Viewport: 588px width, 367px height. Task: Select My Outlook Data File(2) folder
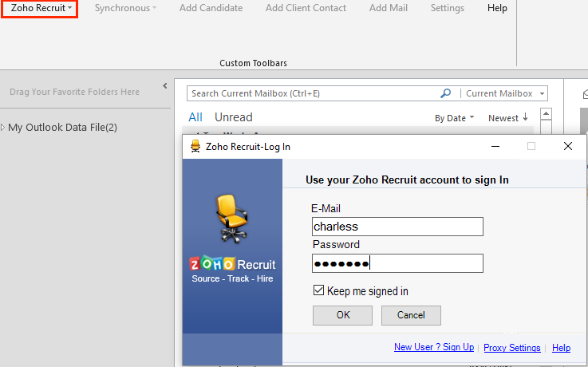(62, 128)
